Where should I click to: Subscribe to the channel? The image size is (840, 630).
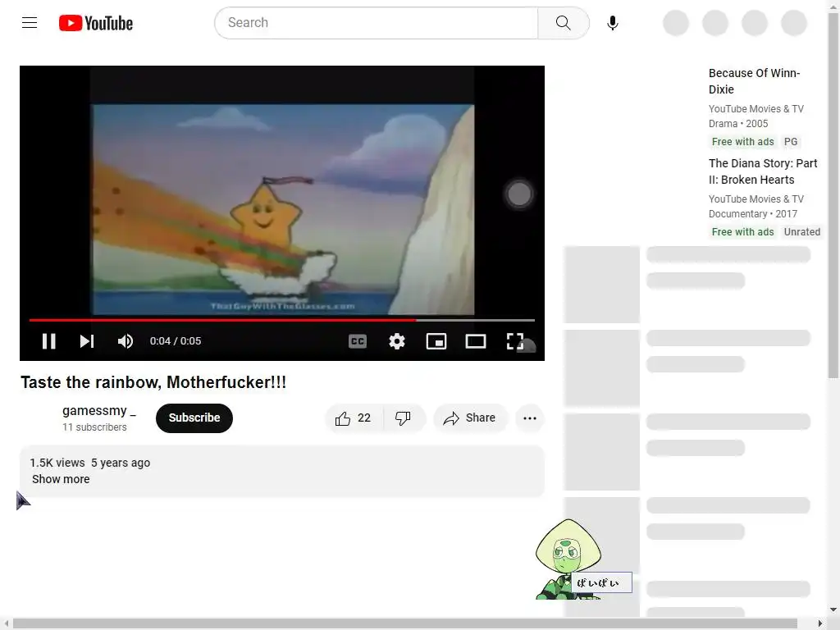tap(194, 418)
